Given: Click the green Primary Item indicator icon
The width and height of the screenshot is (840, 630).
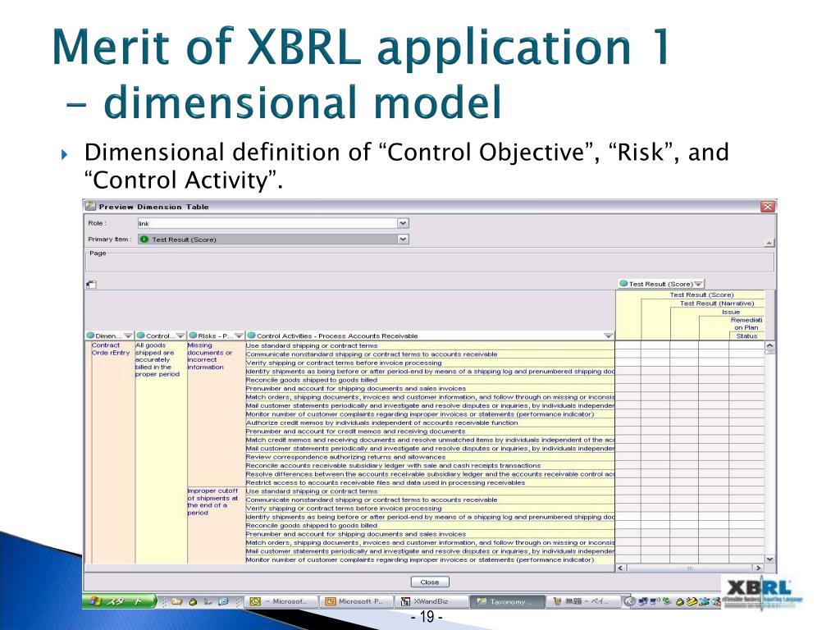Looking at the screenshot, I should click(144, 239).
